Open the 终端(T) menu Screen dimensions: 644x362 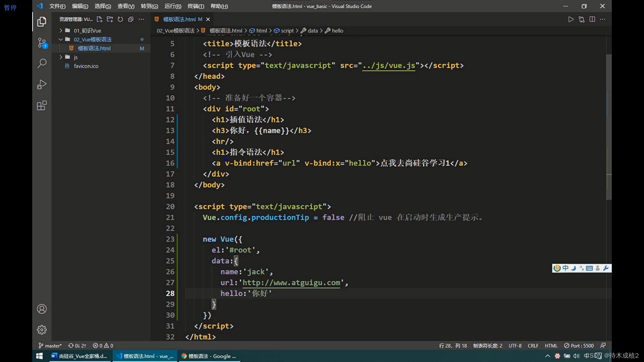(x=196, y=6)
